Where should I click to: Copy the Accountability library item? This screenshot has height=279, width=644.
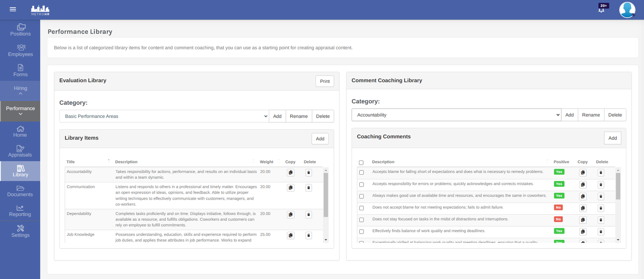pos(291,172)
